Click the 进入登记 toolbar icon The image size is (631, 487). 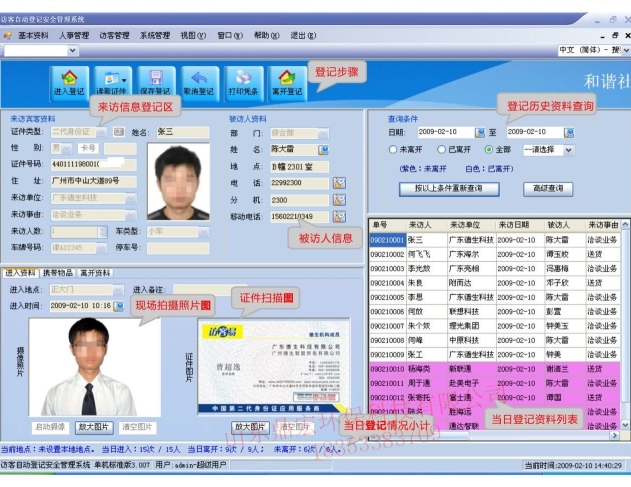[69, 81]
